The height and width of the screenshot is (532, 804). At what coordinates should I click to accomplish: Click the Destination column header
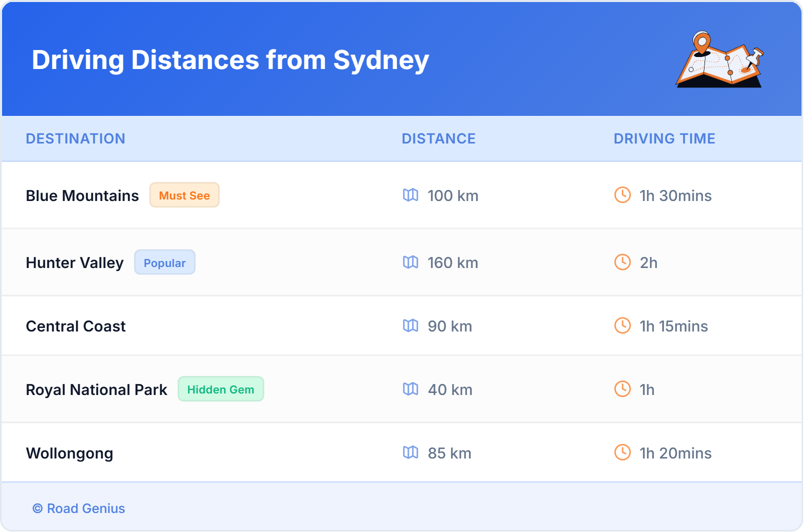pos(75,138)
